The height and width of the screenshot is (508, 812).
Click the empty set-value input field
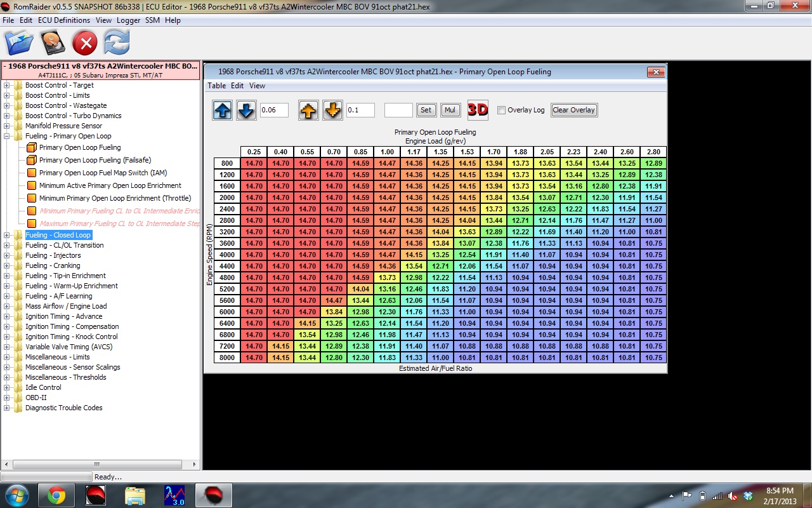pos(398,110)
